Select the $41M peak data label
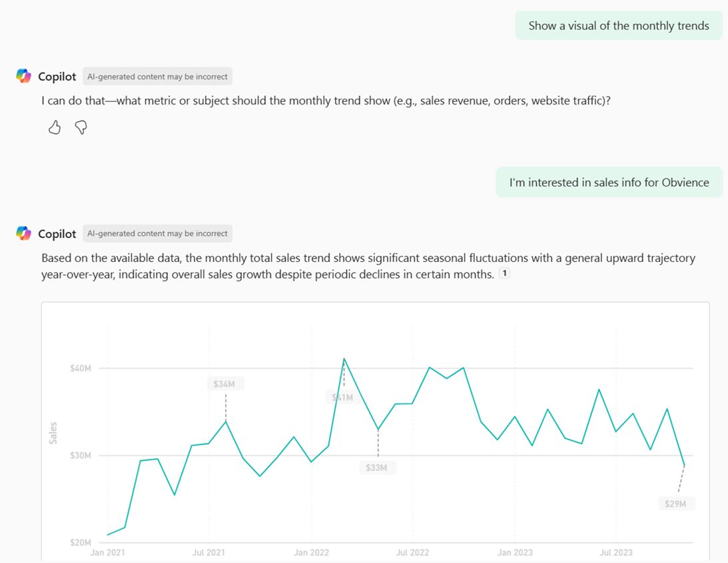728x563 pixels. point(342,397)
